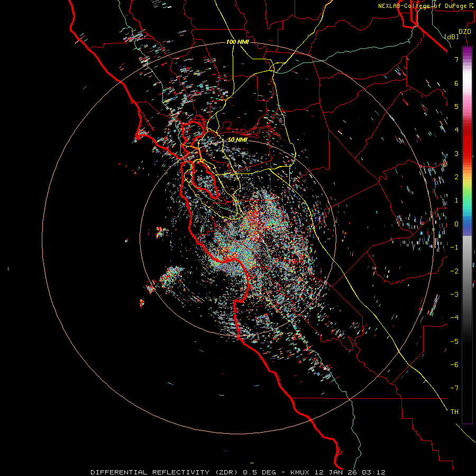This screenshot has width=476, height=476.
Task: Click the "-2" tick label on the scale
Action: (x=454, y=271)
